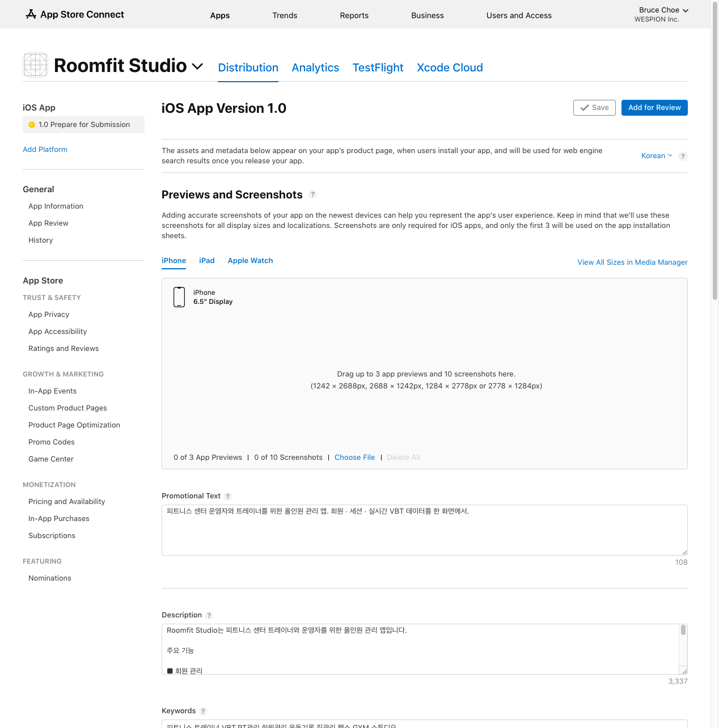Click the Choose File link
Image resolution: width=719 pixels, height=728 pixels.
click(354, 458)
